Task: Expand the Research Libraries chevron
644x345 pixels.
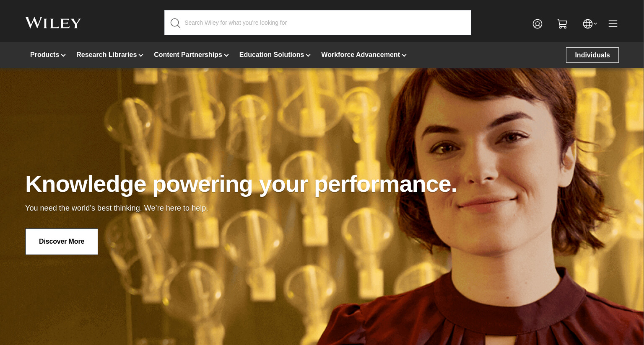Action: coord(141,55)
